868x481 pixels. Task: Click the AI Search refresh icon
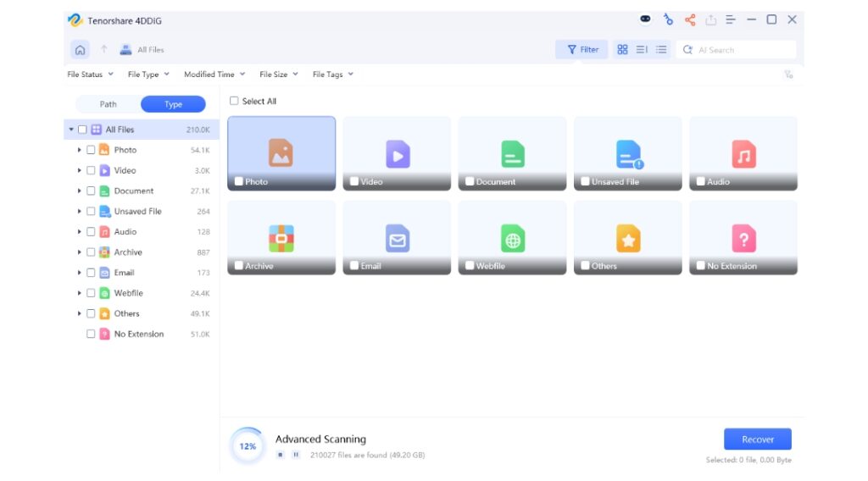coord(687,50)
